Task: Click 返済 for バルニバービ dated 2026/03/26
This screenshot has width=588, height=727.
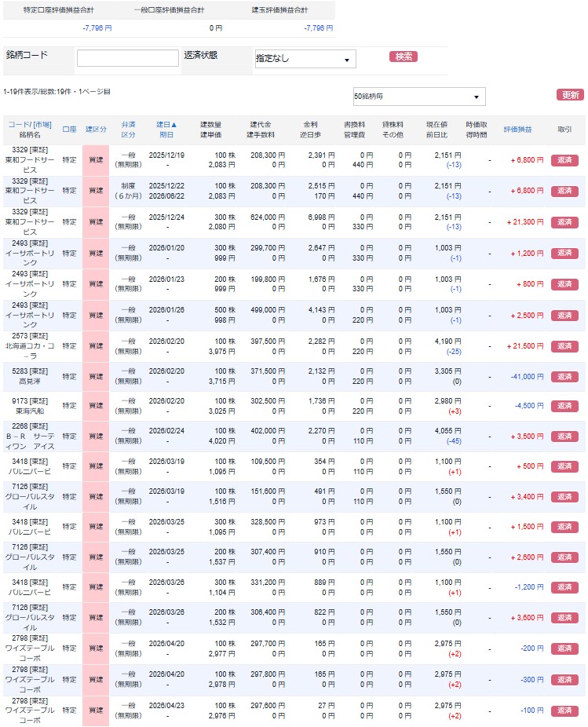Action: coord(564,587)
